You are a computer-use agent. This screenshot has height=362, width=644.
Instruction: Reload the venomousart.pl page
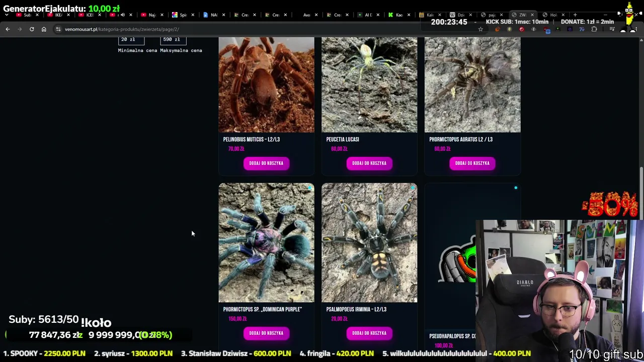(x=32, y=29)
